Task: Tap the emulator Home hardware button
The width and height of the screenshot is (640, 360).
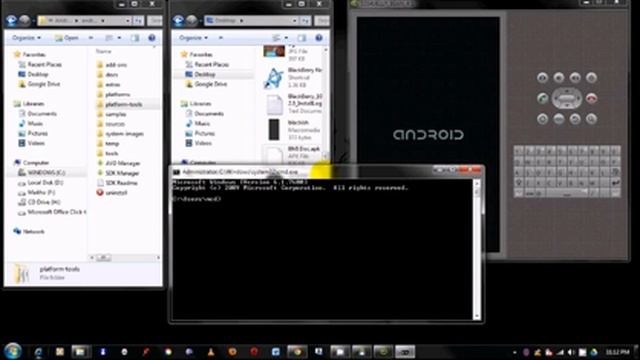Action: (x=542, y=119)
